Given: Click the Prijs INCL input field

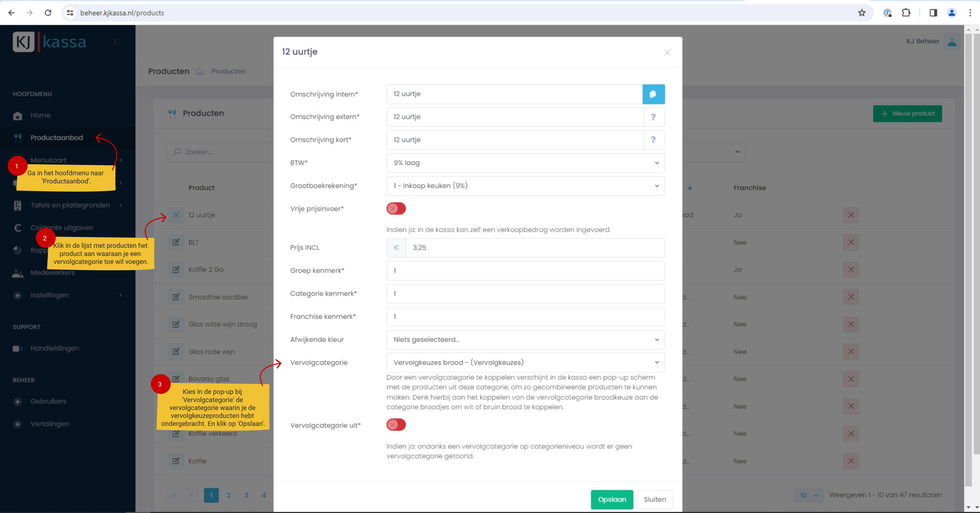Looking at the screenshot, I should [x=534, y=248].
